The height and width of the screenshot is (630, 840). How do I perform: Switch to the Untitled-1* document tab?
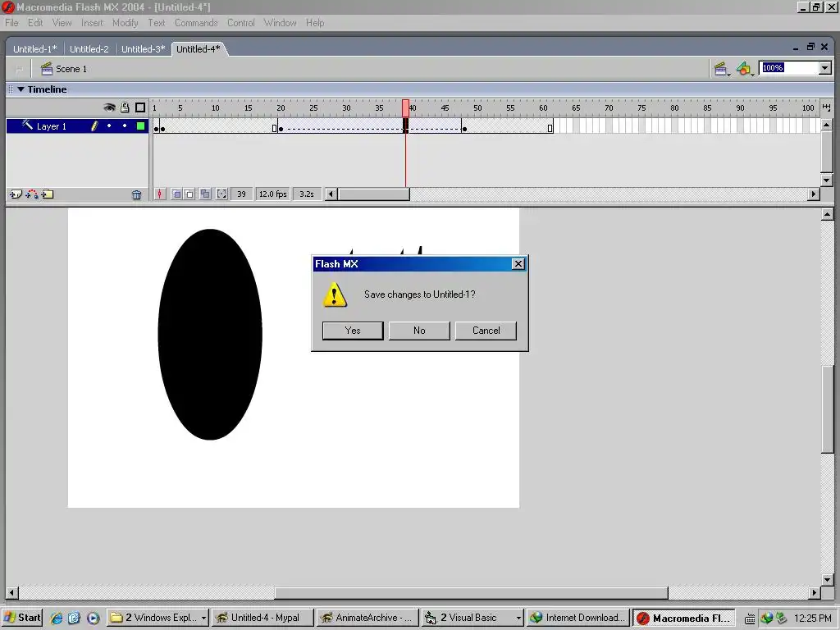pos(34,49)
